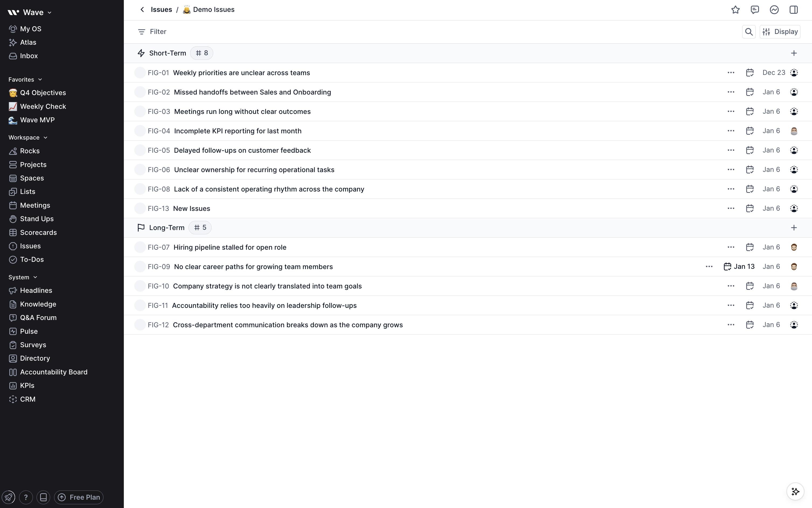Open the comments icon in top bar
This screenshot has width=812, height=508.
click(755, 10)
